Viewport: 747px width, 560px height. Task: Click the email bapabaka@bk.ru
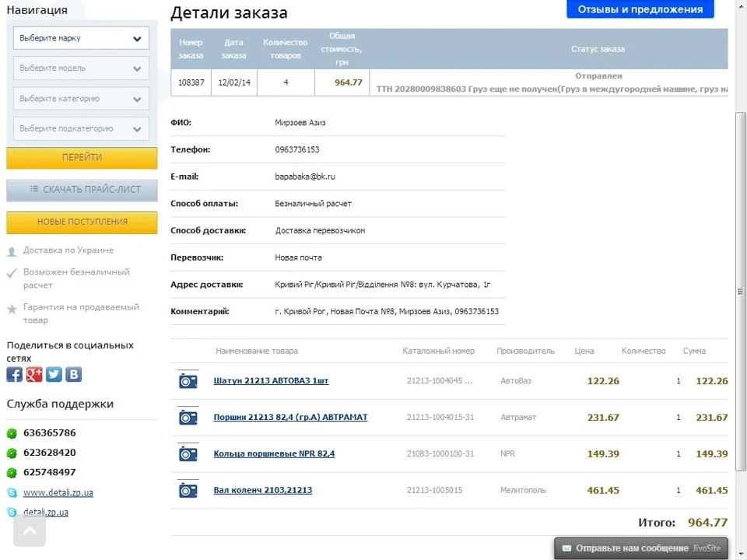(x=305, y=177)
